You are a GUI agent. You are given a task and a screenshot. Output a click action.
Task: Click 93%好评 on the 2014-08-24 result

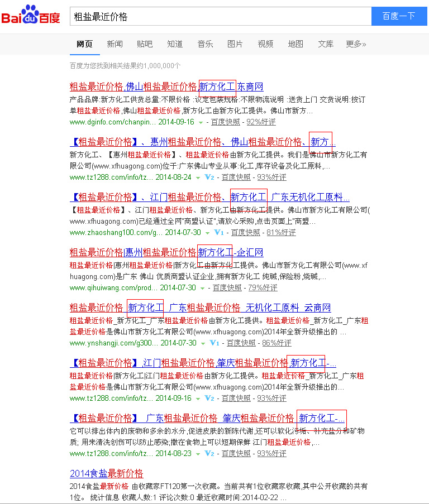click(271, 177)
